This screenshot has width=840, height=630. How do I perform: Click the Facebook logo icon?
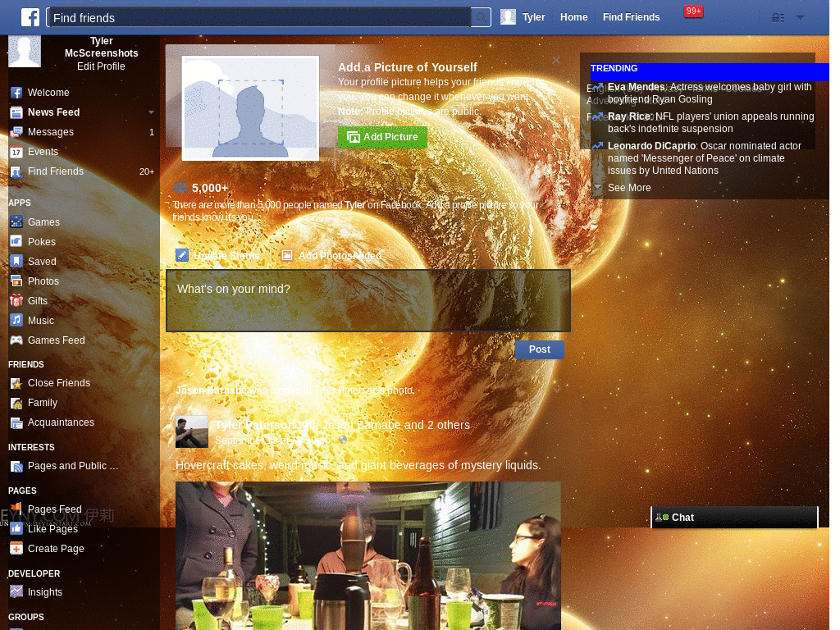point(30,17)
